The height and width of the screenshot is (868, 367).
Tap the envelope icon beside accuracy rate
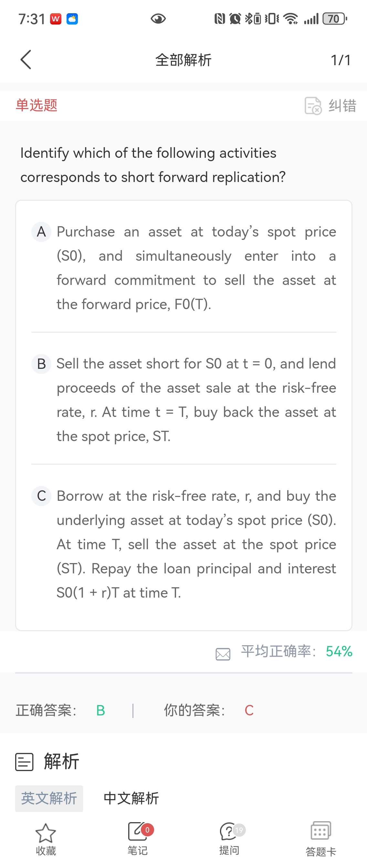pos(223,654)
